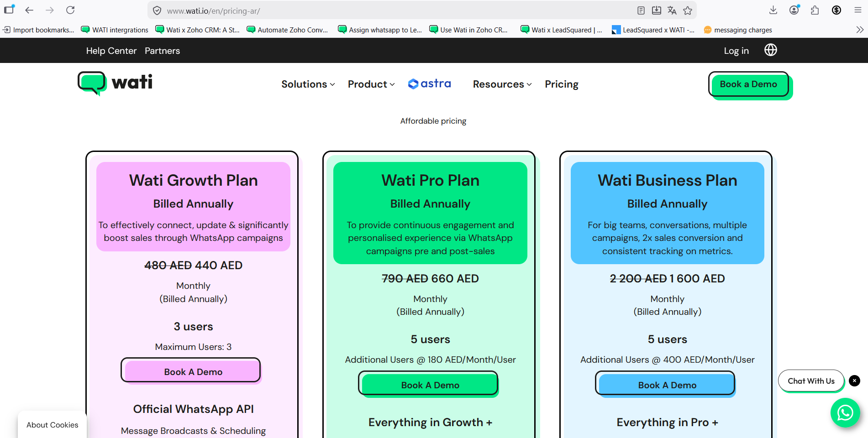868x438 pixels.
Task: Open the Help Center link
Action: click(x=111, y=51)
